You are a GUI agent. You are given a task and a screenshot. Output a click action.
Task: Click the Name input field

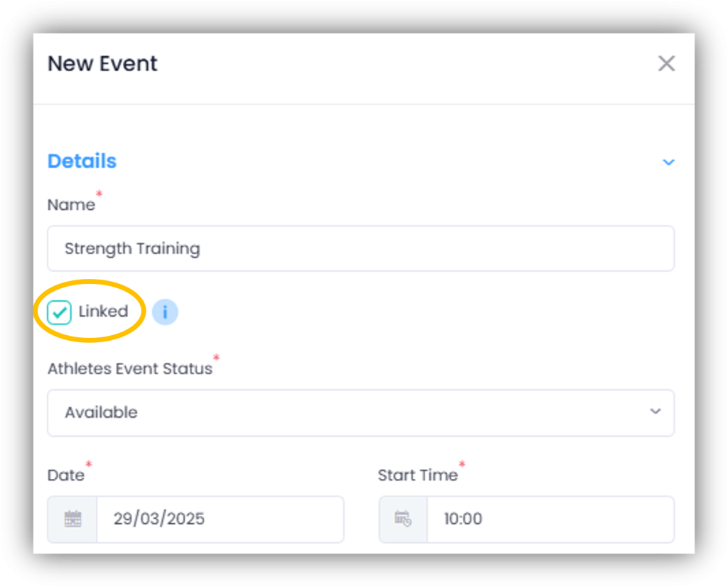(360, 248)
